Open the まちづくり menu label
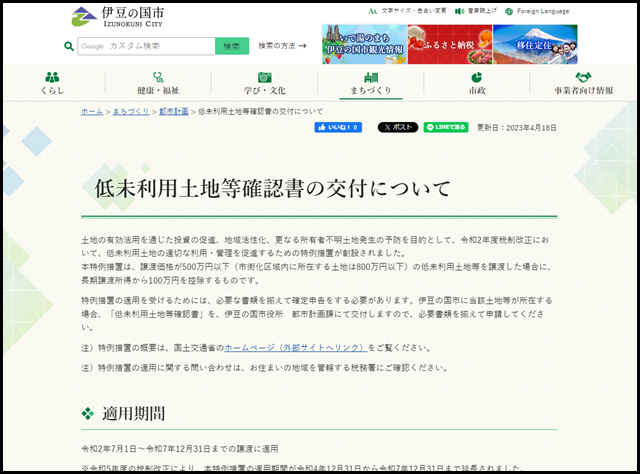Screen dimensions: 640x474 pos(371,90)
